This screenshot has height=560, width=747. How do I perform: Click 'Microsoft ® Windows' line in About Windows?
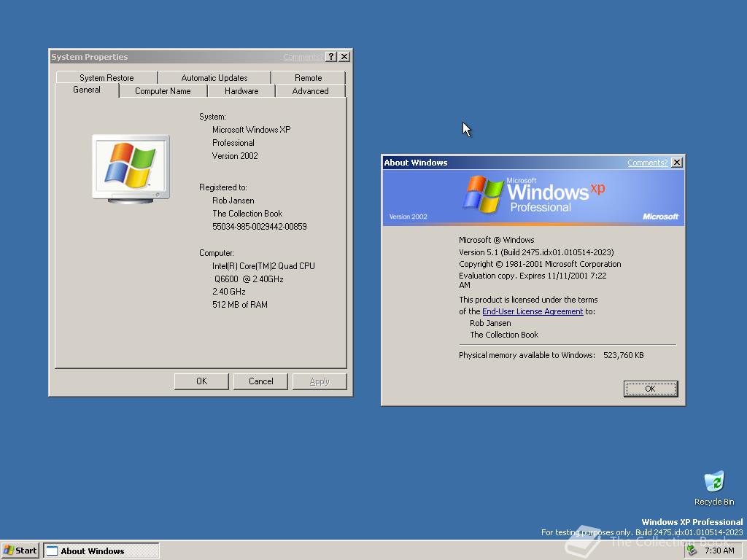pos(496,240)
